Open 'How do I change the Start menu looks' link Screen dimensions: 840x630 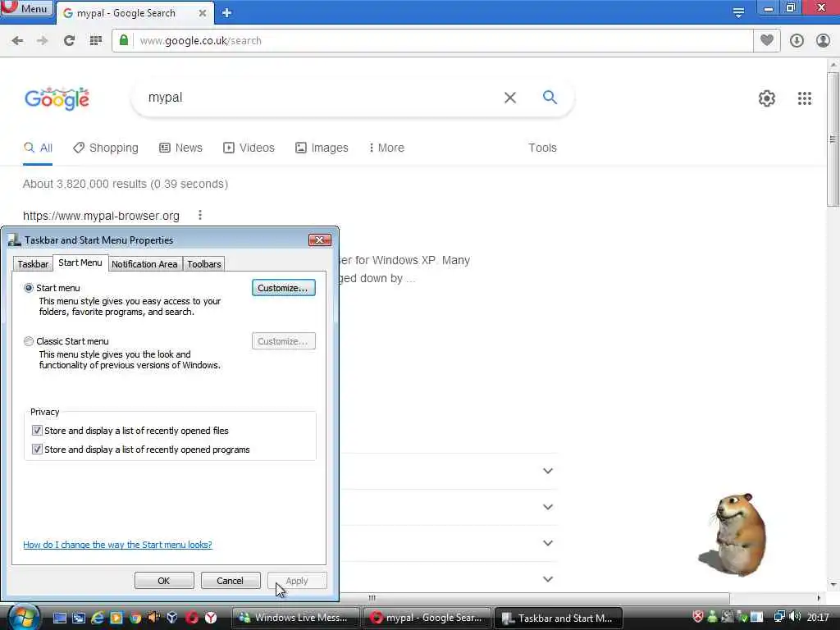pos(117,545)
